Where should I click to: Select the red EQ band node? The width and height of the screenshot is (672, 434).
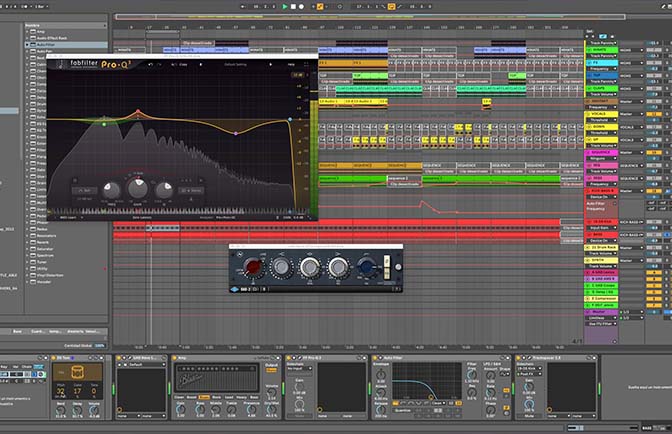(138, 111)
